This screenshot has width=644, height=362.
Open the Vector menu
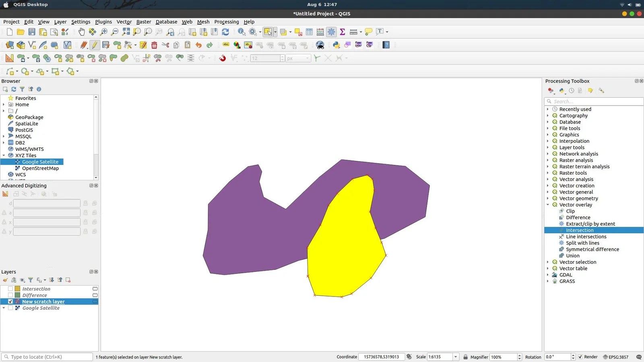coord(124,22)
